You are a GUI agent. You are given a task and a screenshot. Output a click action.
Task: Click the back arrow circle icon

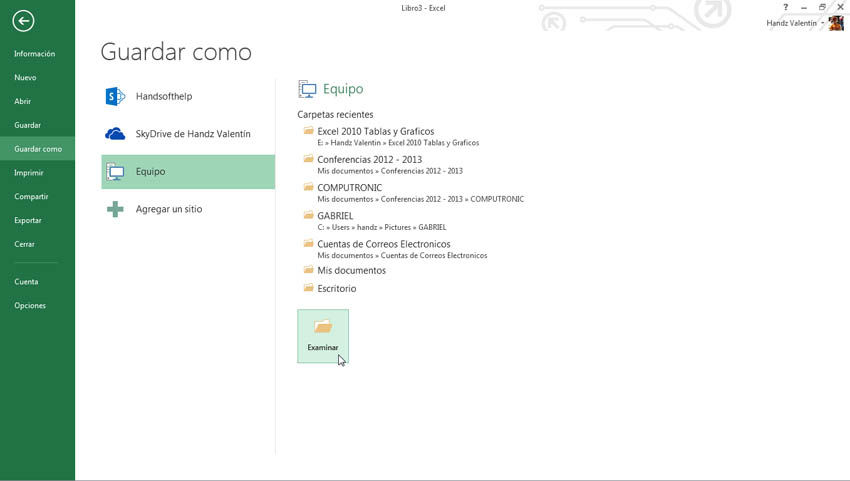click(x=23, y=21)
